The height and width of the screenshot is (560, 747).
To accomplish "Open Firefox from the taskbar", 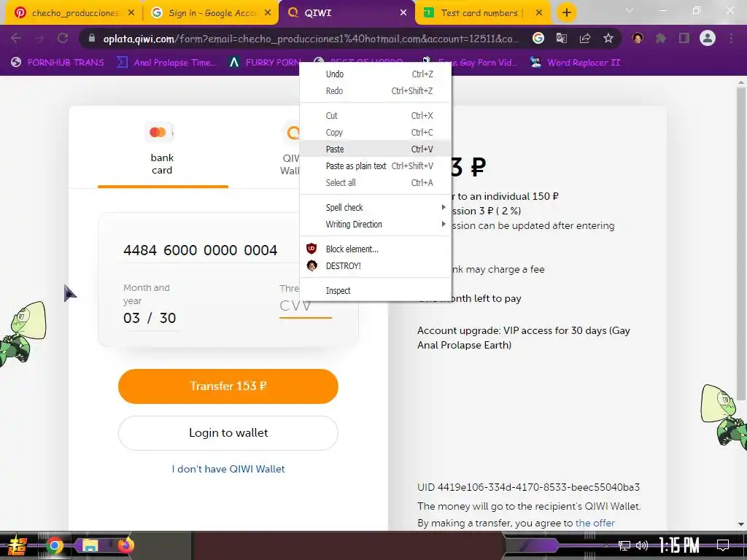I will (x=125, y=545).
